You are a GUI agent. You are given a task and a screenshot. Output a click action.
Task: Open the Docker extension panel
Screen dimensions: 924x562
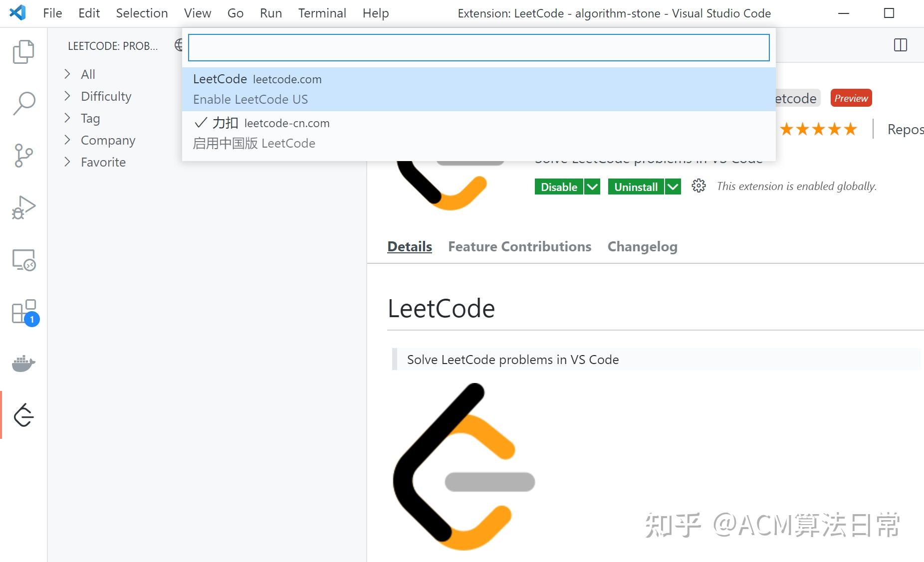click(x=23, y=364)
